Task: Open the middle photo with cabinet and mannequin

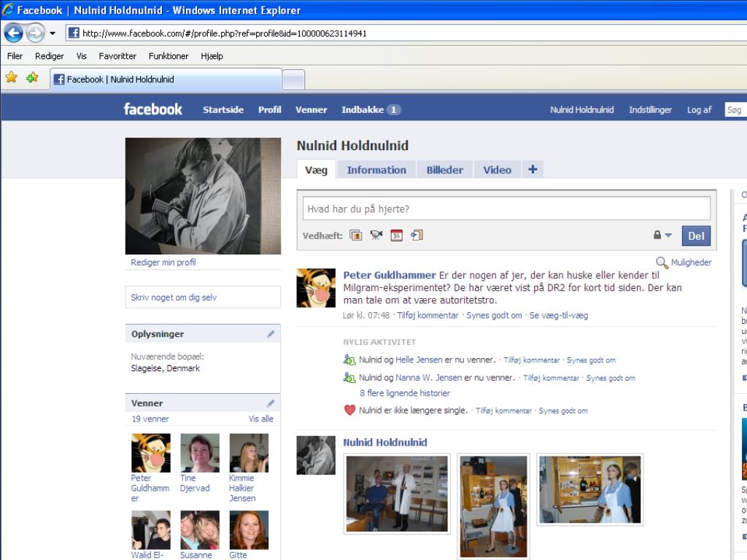Action: (493, 507)
